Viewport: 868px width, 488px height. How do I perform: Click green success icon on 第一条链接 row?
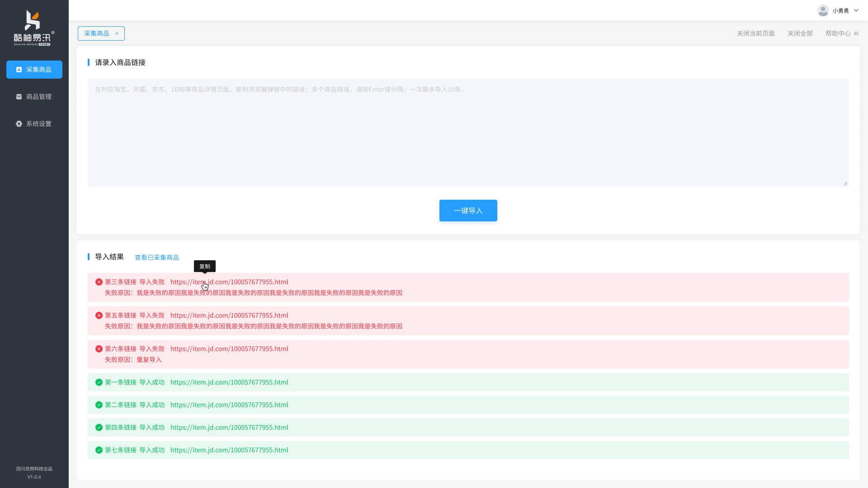(x=99, y=382)
